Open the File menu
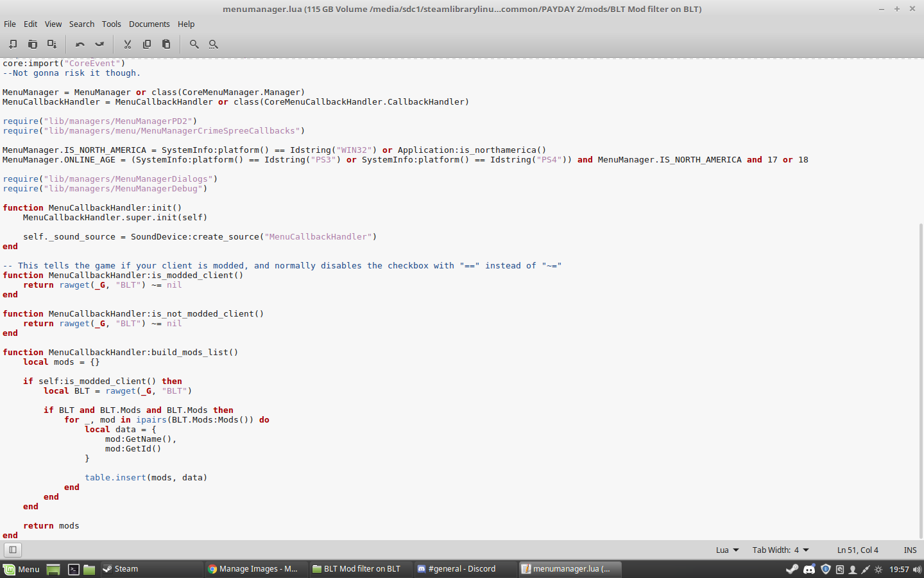 10,24
